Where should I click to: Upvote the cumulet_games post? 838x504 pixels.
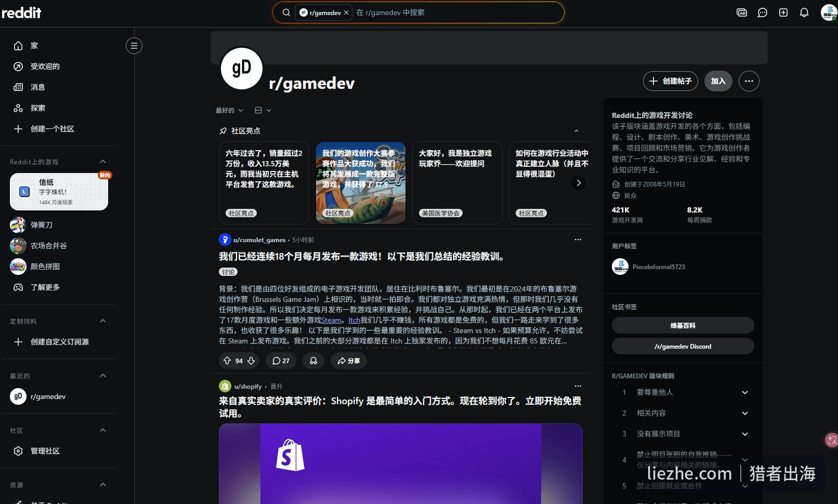(227, 361)
